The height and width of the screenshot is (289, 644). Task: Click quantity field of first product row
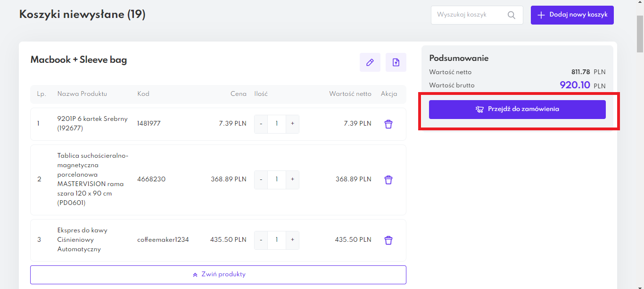point(277,124)
